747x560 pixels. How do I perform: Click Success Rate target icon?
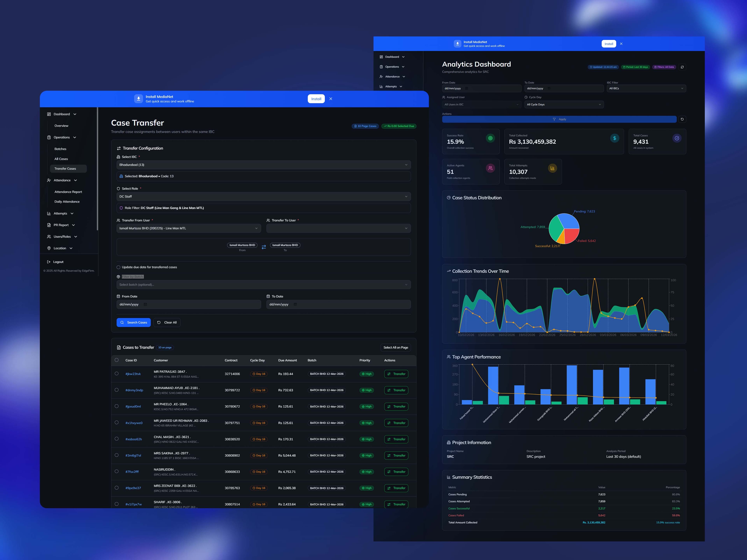point(490,138)
